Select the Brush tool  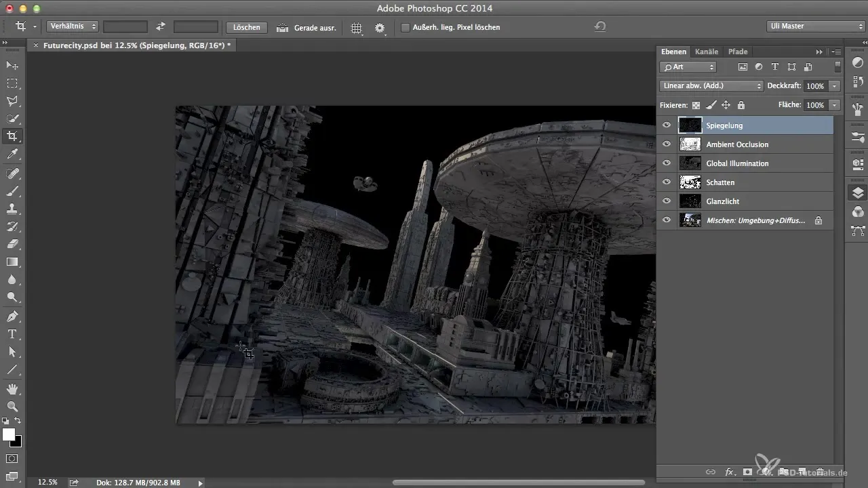(x=12, y=191)
